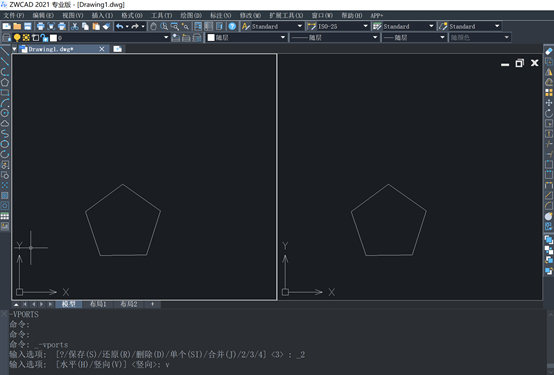
Task: Open the ISO-25 dimension style dropdown
Action: pos(365,26)
